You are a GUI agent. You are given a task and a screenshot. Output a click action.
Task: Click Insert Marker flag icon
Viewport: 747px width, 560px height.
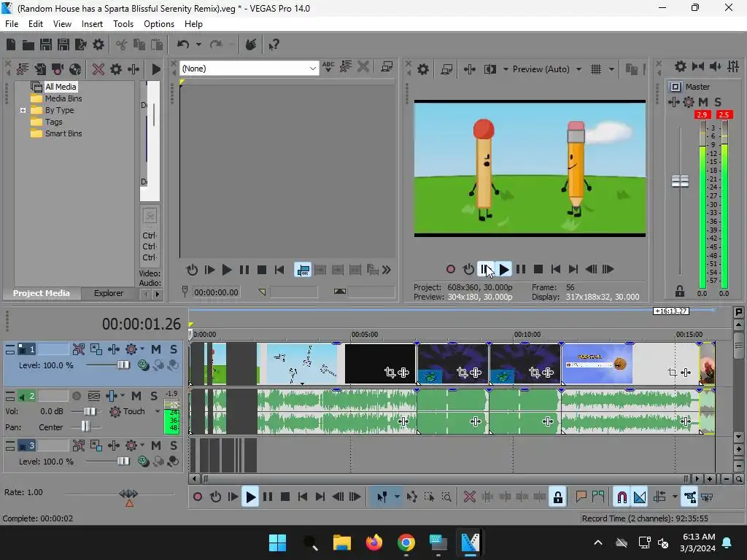tap(581, 497)
